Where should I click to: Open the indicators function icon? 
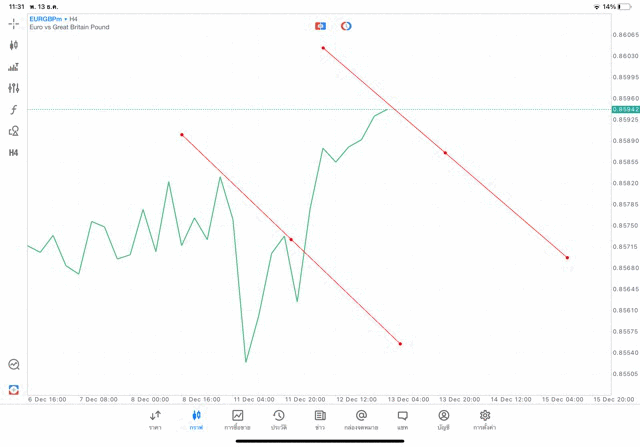click(13, 110)
